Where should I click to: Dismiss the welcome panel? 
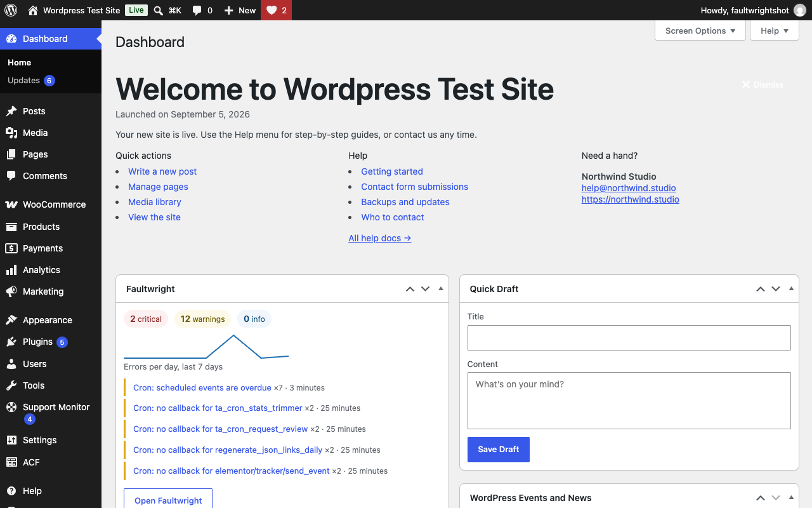(763, 84)
